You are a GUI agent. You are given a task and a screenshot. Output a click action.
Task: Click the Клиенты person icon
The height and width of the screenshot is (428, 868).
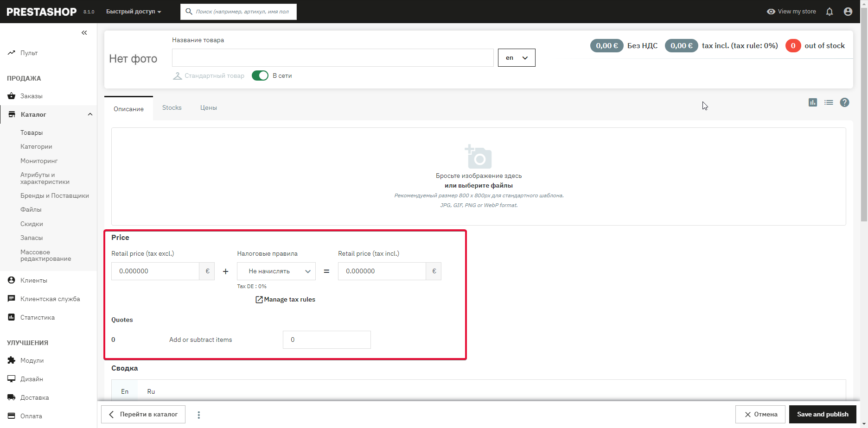pos(12,280)
